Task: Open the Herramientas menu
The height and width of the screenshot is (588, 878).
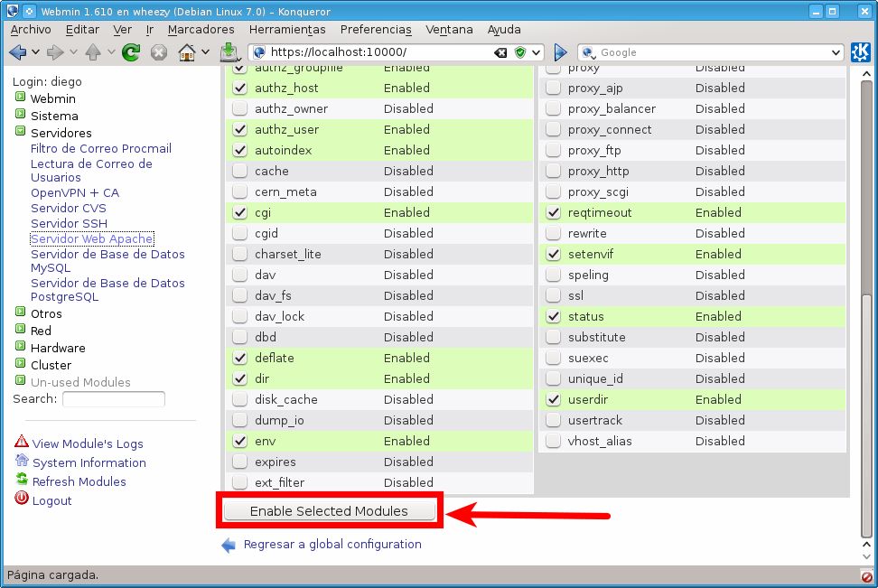Action: tap(287, 29)
